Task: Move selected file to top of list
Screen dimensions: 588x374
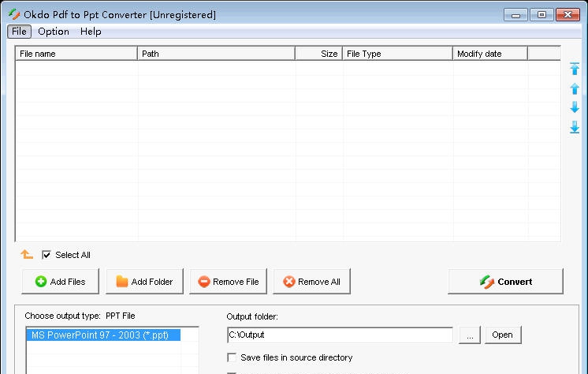Action: point(575,69)
